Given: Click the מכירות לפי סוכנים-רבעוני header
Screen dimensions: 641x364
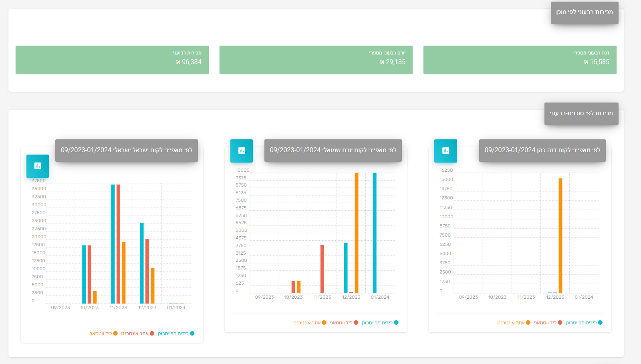Looking at the screenshot, I should [581, 113].
